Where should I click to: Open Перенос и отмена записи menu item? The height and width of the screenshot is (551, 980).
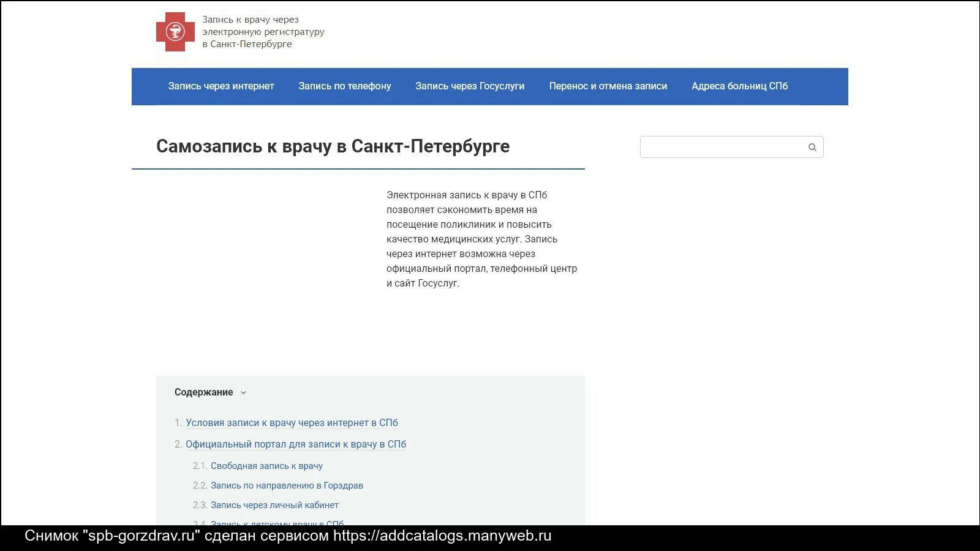[608, 86]
